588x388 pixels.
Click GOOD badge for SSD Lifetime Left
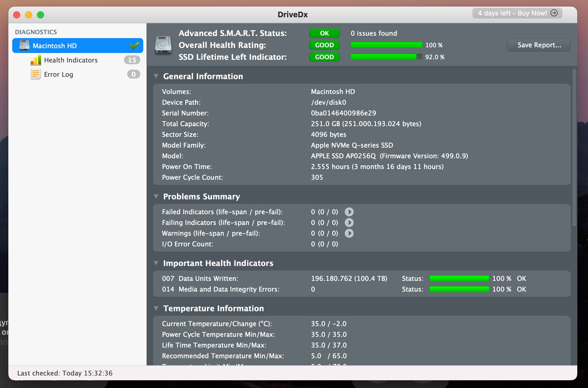324,57
